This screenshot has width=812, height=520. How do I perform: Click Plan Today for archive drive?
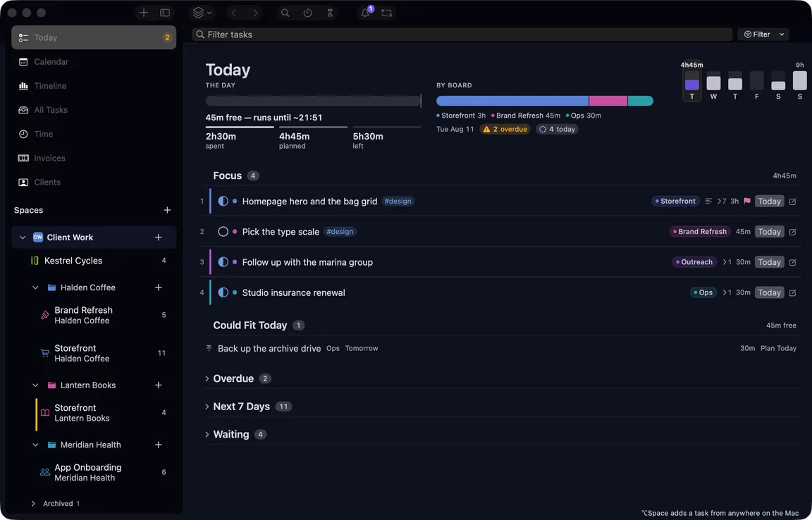coord(778,348)
